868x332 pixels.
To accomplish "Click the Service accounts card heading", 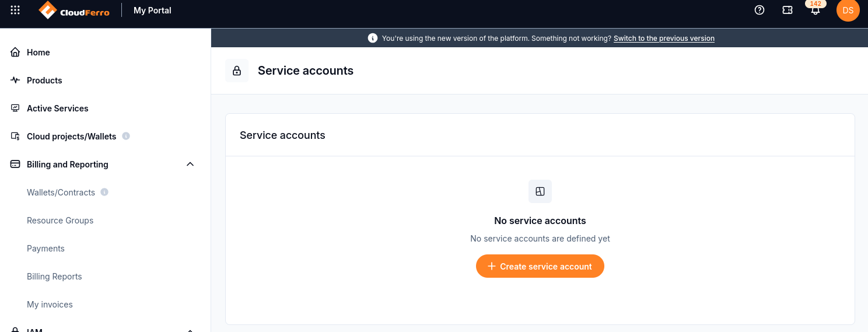I will pyautogui.click(x=282, y=135).
